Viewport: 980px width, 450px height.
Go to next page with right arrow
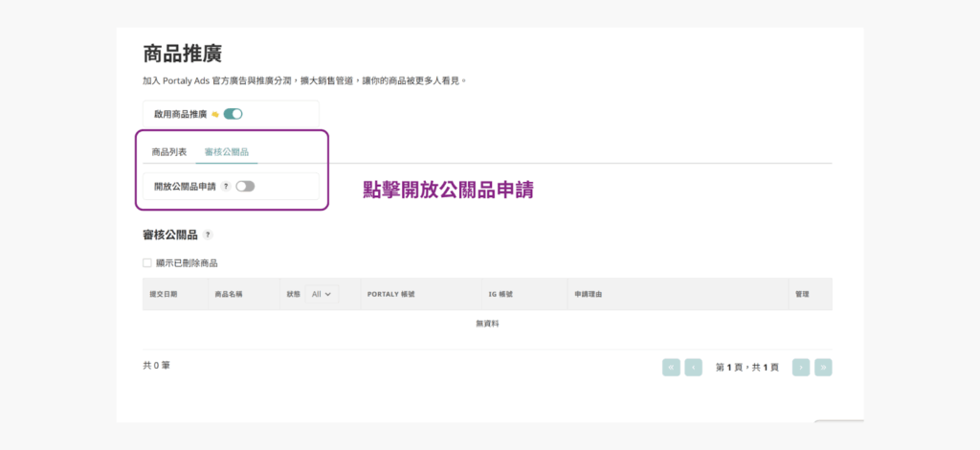[801, 367]
